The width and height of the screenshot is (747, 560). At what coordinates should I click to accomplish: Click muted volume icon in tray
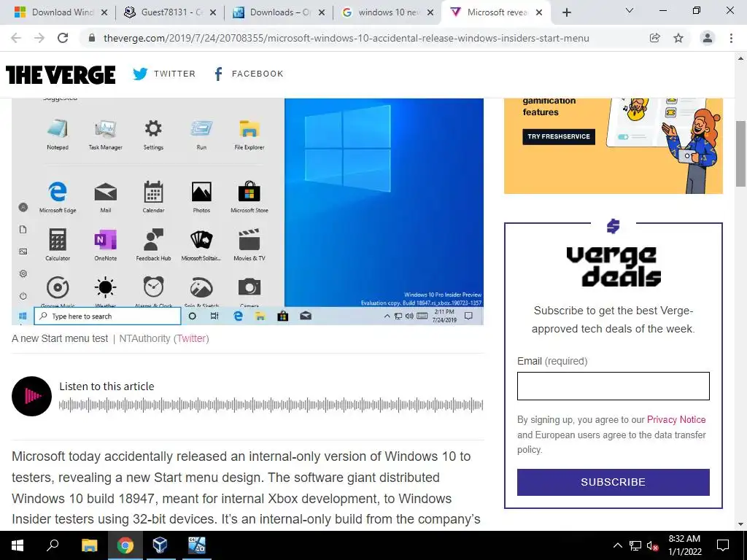pyautogui.click(x=652, y=545)
